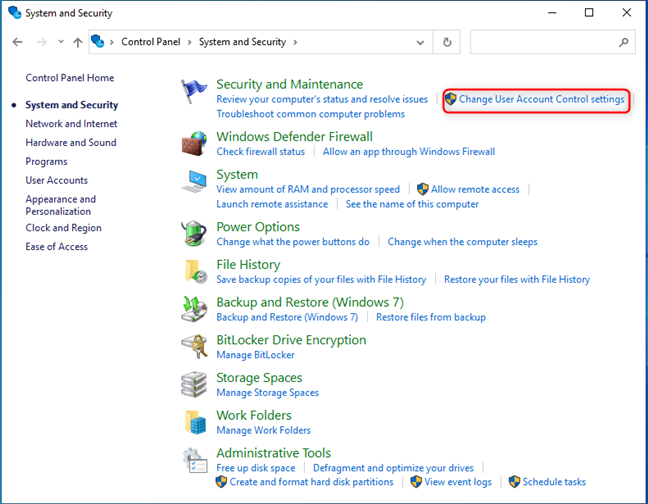This screenshot has width=648, height=504.
Task: Expand chevron after Control Panel icon in breadcrumb
Action: click(112, 42)
